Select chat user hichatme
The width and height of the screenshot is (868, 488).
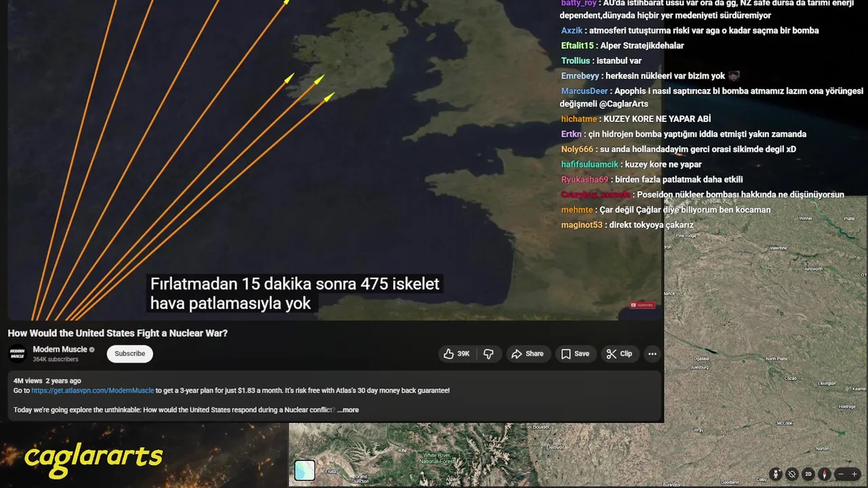coord(579,119)
